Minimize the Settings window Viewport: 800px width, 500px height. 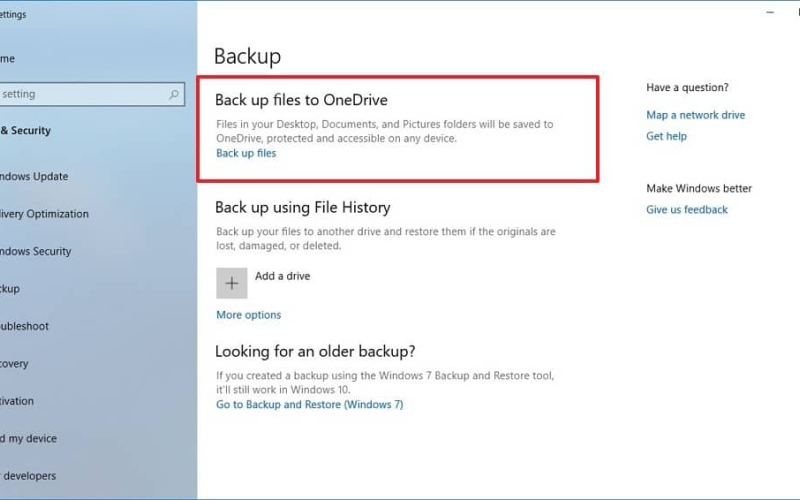coord(770,12)
